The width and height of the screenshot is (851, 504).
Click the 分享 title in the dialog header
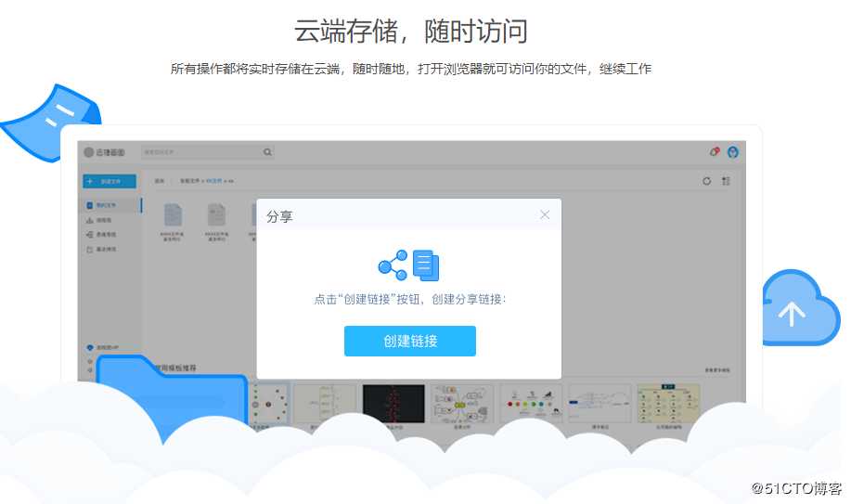pos(279,216)
